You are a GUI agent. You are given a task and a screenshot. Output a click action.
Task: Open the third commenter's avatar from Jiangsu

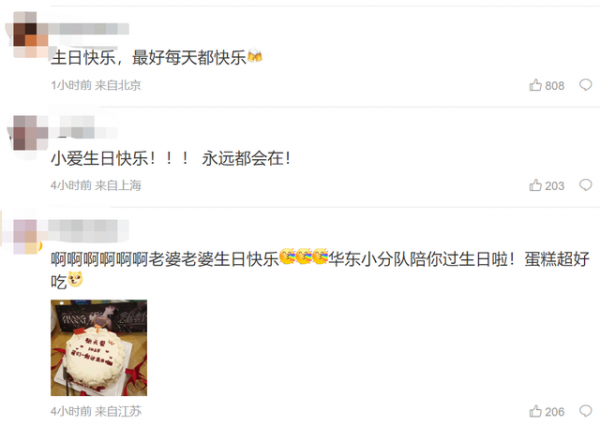tap(27, 236)
